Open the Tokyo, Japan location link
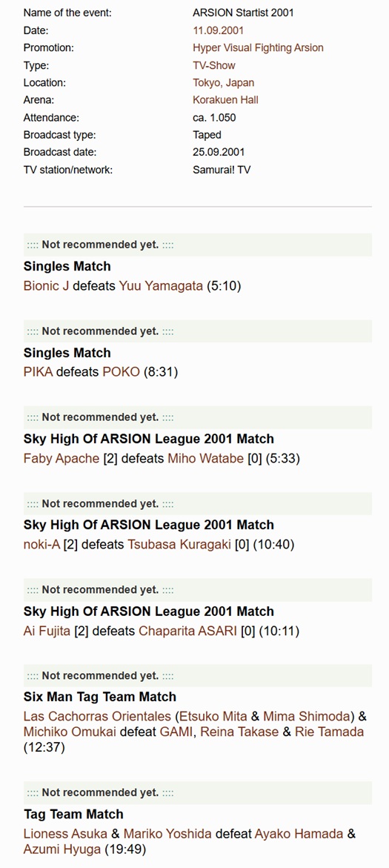389x868 pixels. click(224, 82)
